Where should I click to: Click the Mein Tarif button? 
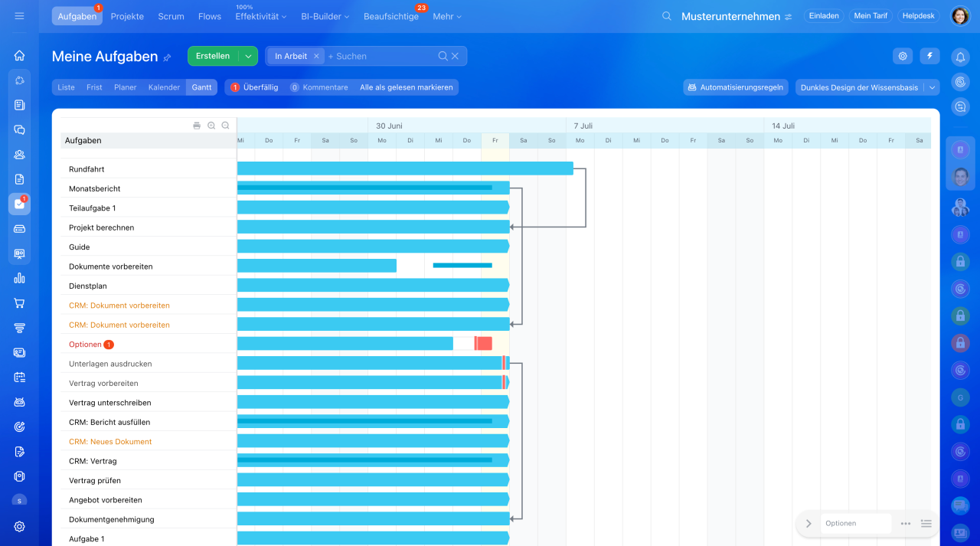871,16
